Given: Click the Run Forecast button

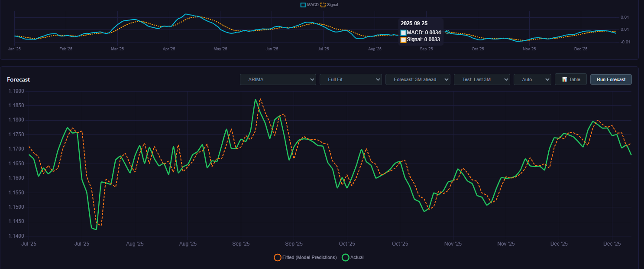Looking at the screenshot, I should click(x=611, y=79).
